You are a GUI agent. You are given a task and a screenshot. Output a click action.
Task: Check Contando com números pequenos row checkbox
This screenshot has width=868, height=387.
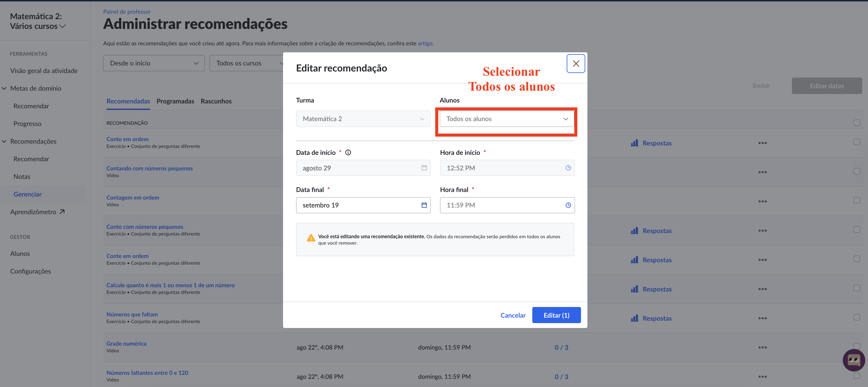856,171
